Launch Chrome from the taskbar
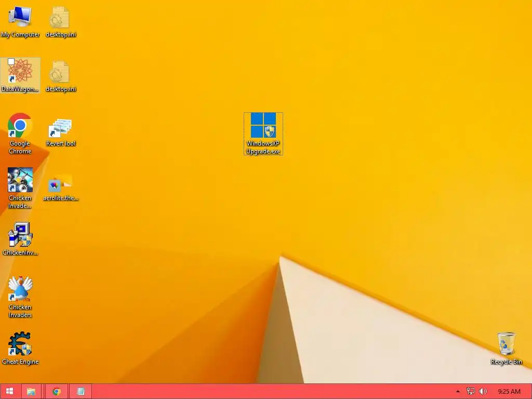 [x=57, y=391]
